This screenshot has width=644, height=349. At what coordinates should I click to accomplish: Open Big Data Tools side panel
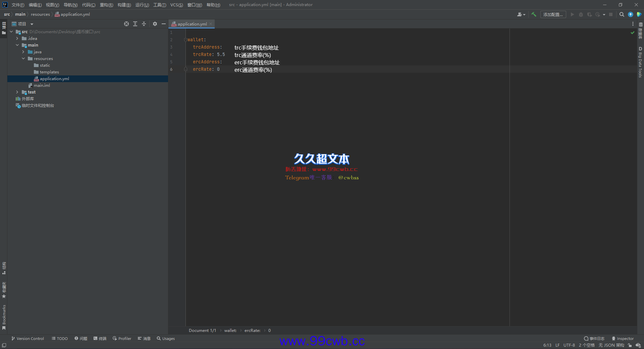[x=640, y=62]
